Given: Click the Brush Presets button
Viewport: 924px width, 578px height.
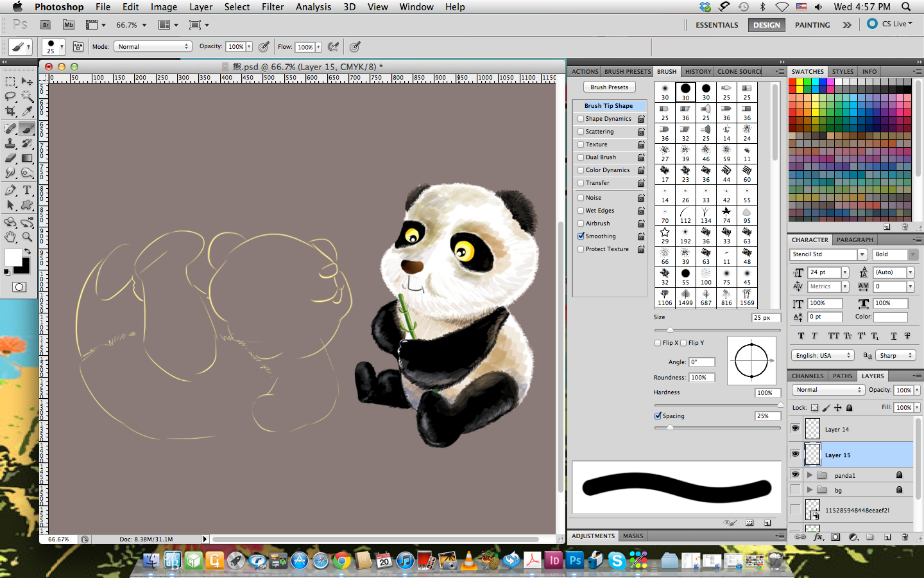Looking at the screenshot, I should coord(608,87).
